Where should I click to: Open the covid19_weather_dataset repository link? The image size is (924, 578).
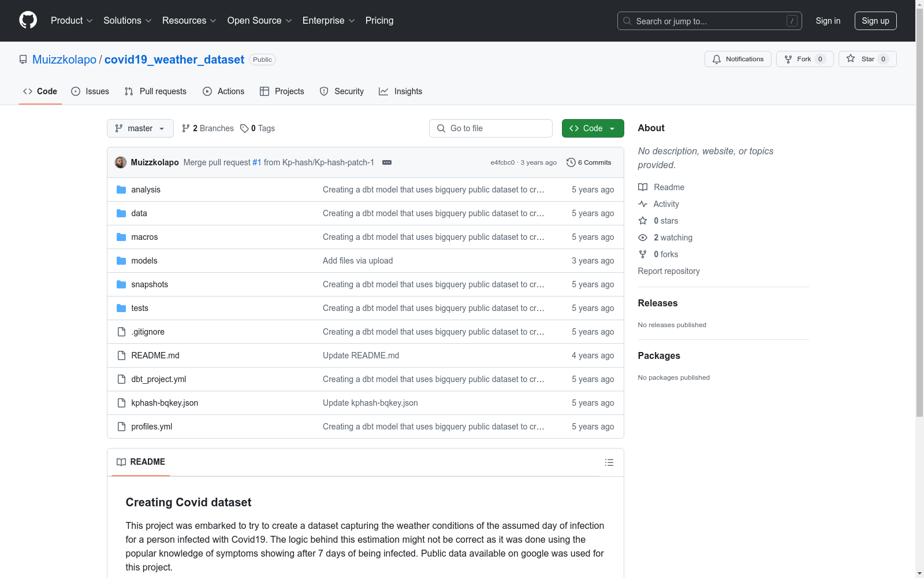tap(174, 60)
